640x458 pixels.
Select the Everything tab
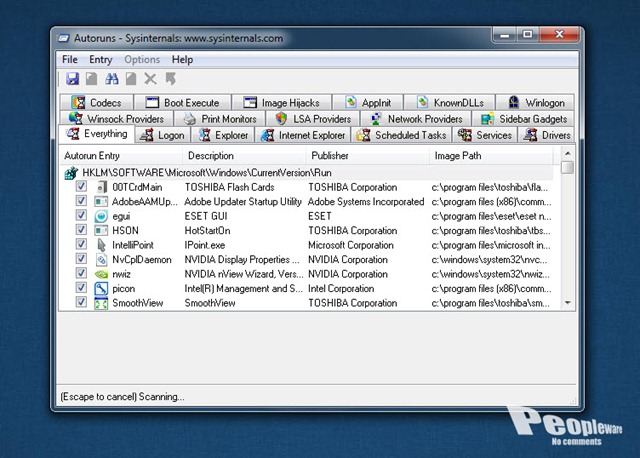[x=97, y=134]
